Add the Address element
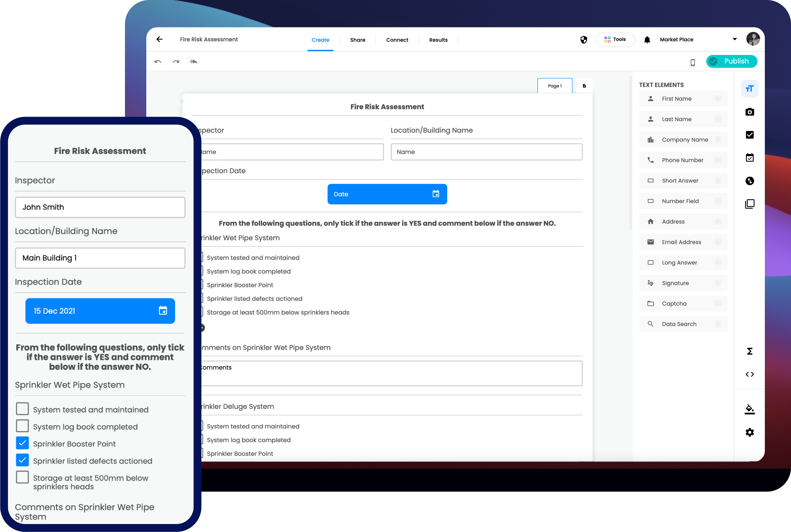Screen dimensions: 791x532 [683, 221]
